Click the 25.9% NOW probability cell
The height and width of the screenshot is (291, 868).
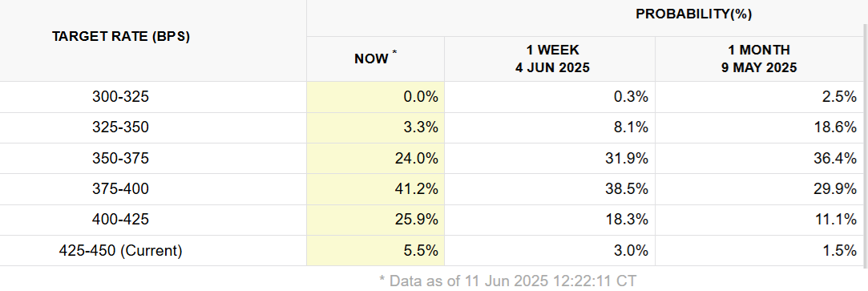375,220
